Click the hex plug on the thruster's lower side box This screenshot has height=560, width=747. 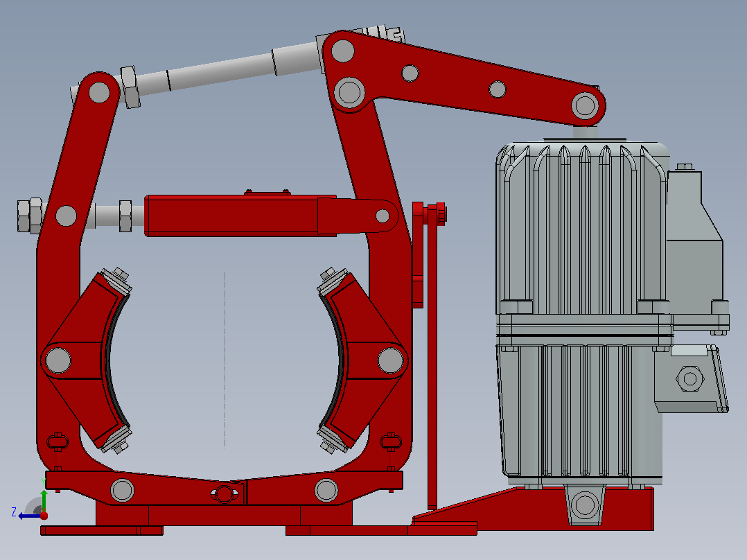[690, 379]
